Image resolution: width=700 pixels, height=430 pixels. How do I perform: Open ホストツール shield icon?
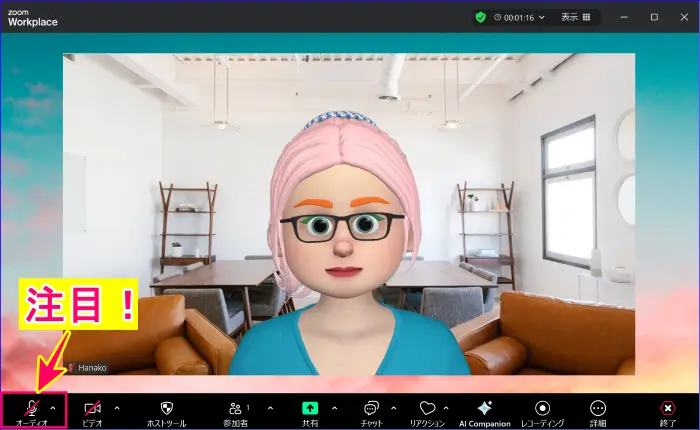tap(167, 408)
